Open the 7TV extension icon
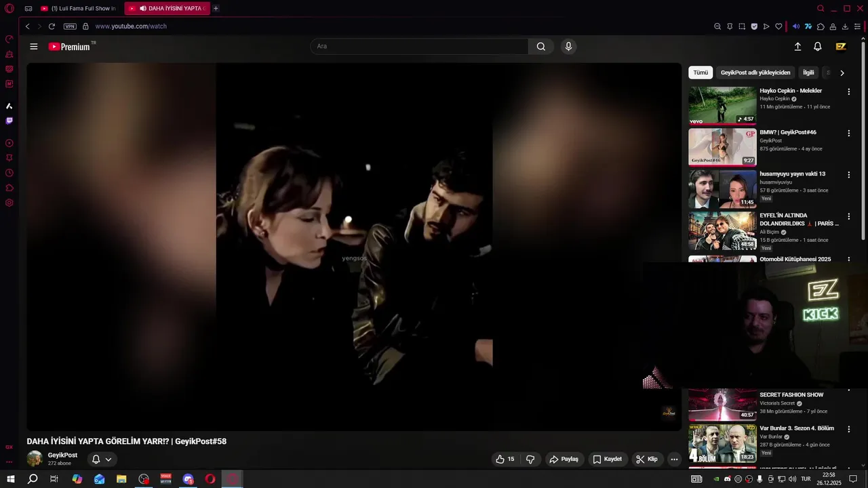This screenshot has height=488, width=868. click(808, 26)
